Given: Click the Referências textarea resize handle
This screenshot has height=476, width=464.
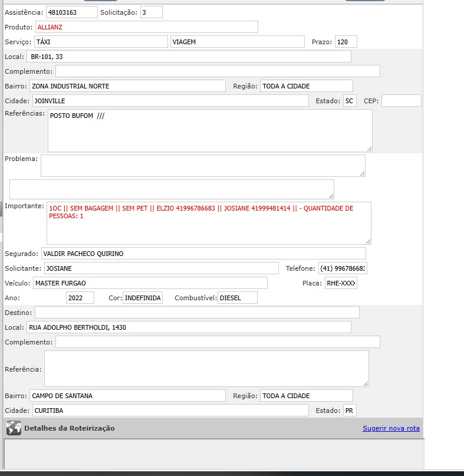Looking at the screenshot, I should pos(369,149).
